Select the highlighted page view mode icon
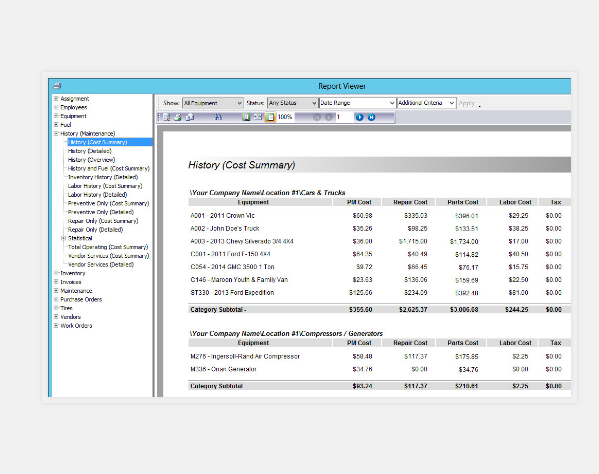Screen dimensions: 599x474 [x=270, y=117]
